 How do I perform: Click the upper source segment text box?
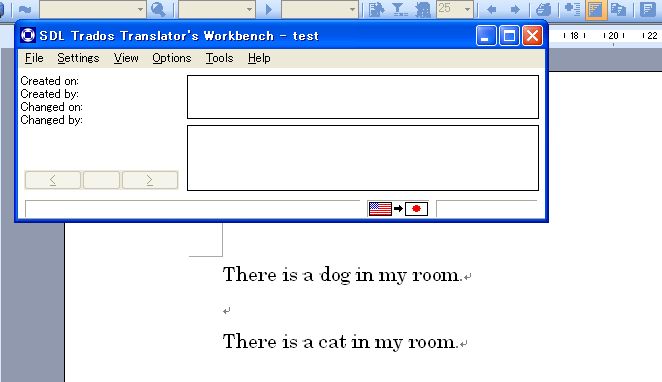click(x=363, y=97)
